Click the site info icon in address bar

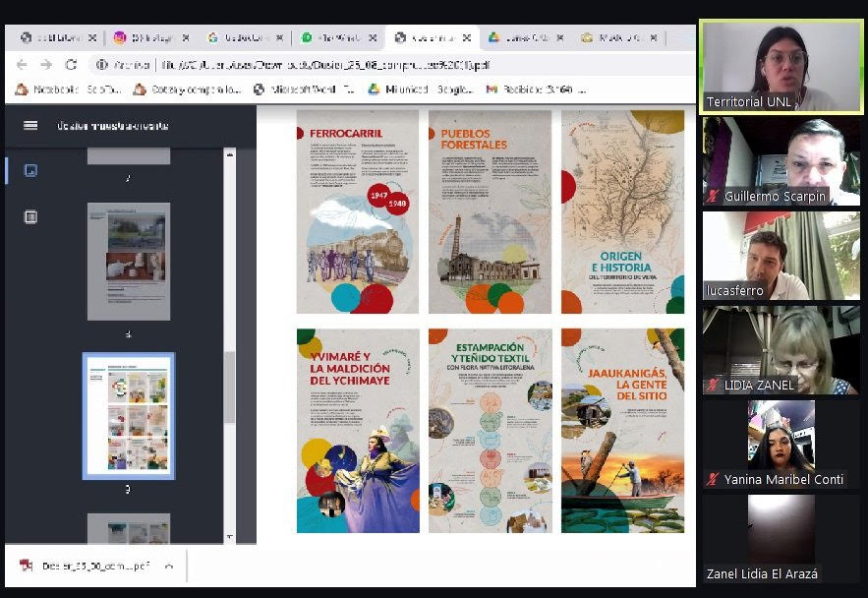pos(101,65)
